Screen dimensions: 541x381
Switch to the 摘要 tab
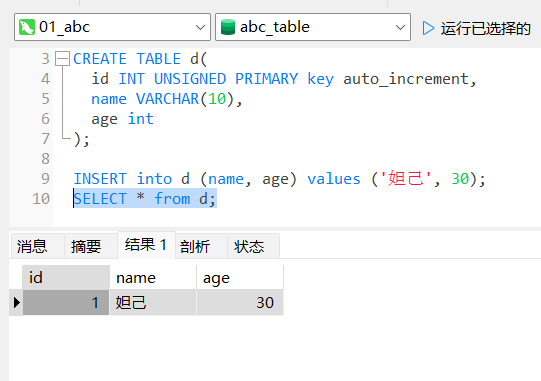click(x=91, y=246)
